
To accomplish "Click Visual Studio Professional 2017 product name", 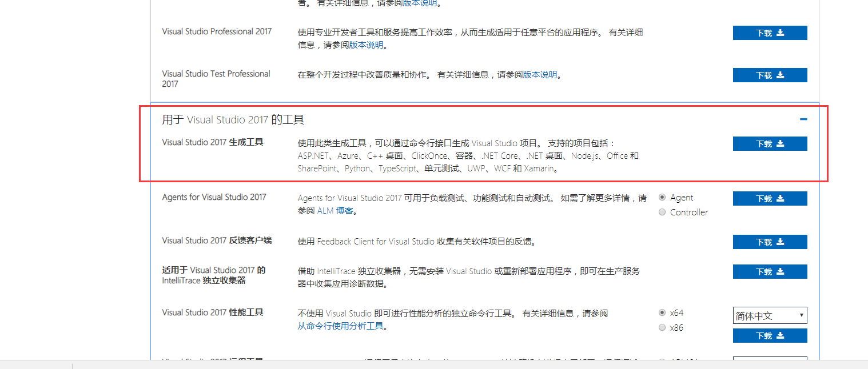I will point(217,31).
